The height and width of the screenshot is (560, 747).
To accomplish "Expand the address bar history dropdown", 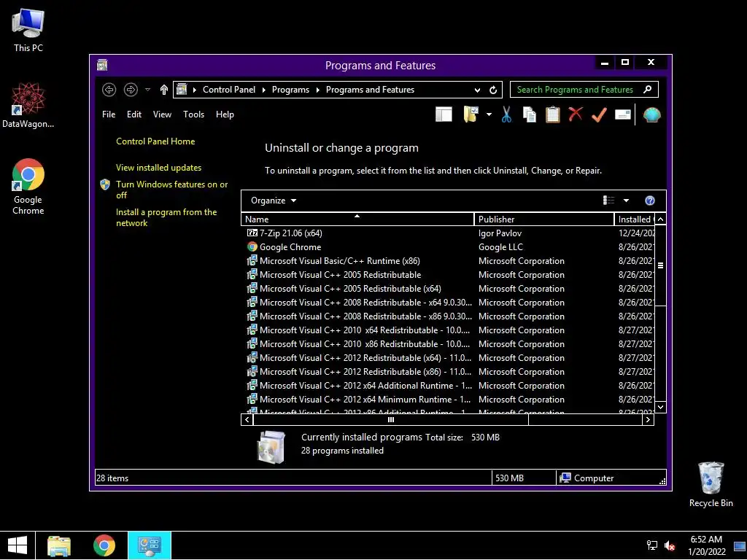I will [x=477, y=90].
